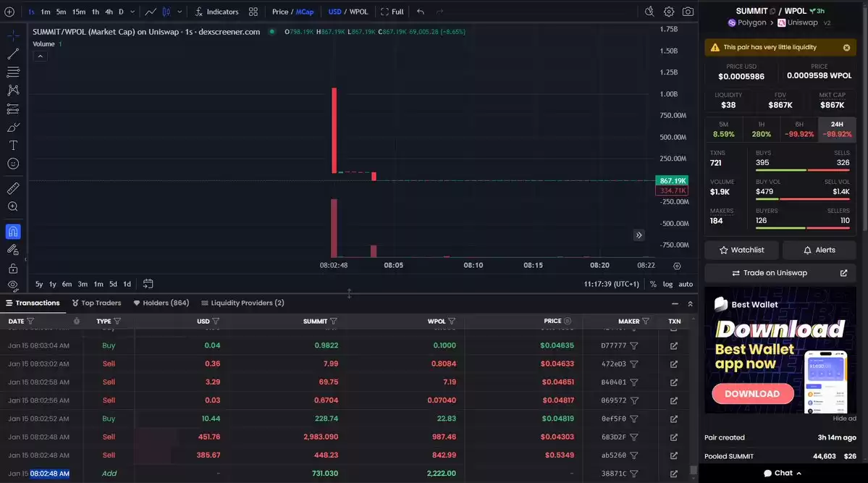Open chart settings gear
The height and width of the screenshot is (483, 868).
click(x=669, y=12)
